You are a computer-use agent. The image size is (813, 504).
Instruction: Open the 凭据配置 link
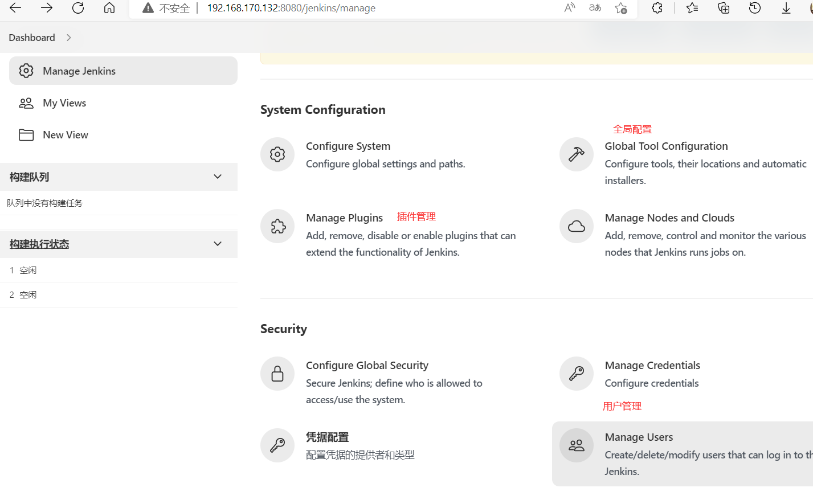point(327,437)
